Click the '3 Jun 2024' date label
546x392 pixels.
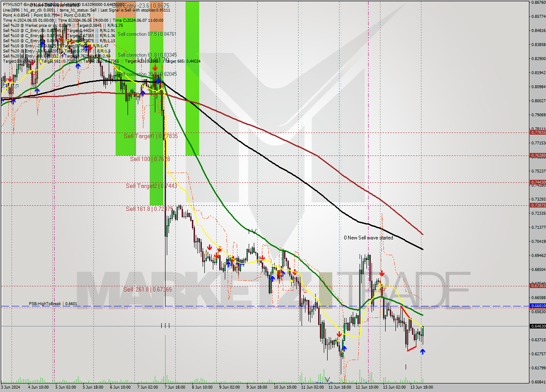(11, 387)
